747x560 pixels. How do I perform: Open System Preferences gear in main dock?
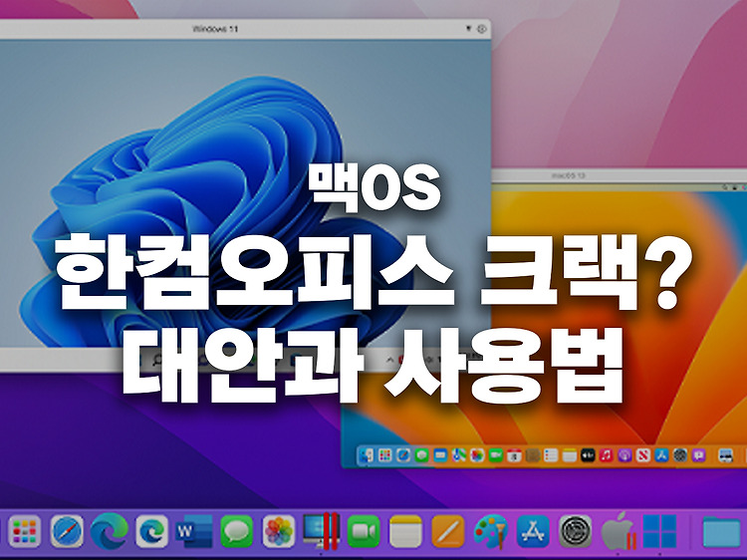575,531
